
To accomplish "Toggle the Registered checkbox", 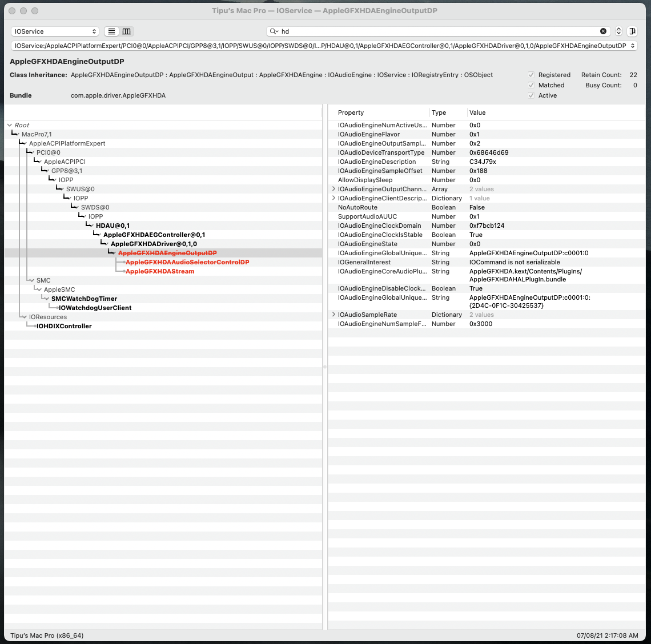I will (531, 75).
